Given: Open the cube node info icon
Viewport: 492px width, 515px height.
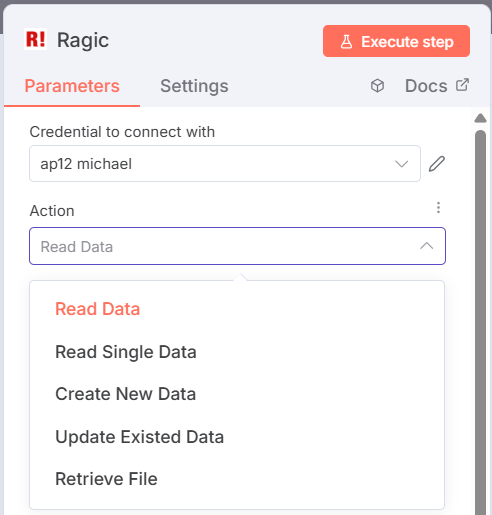Looking at the screenshot, I should pyautogui.click(x=377, y=86).
